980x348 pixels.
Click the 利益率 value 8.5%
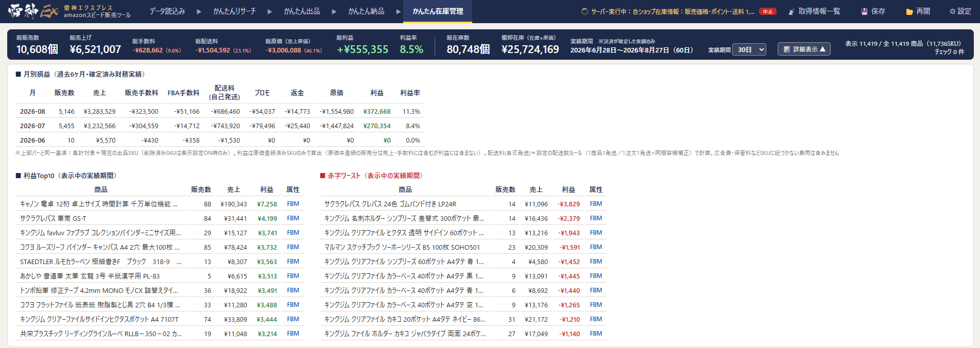pos(411,49)
